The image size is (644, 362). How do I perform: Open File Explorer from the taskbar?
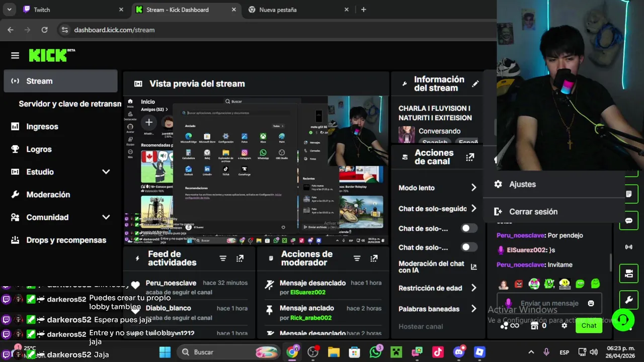coord(334,352)
